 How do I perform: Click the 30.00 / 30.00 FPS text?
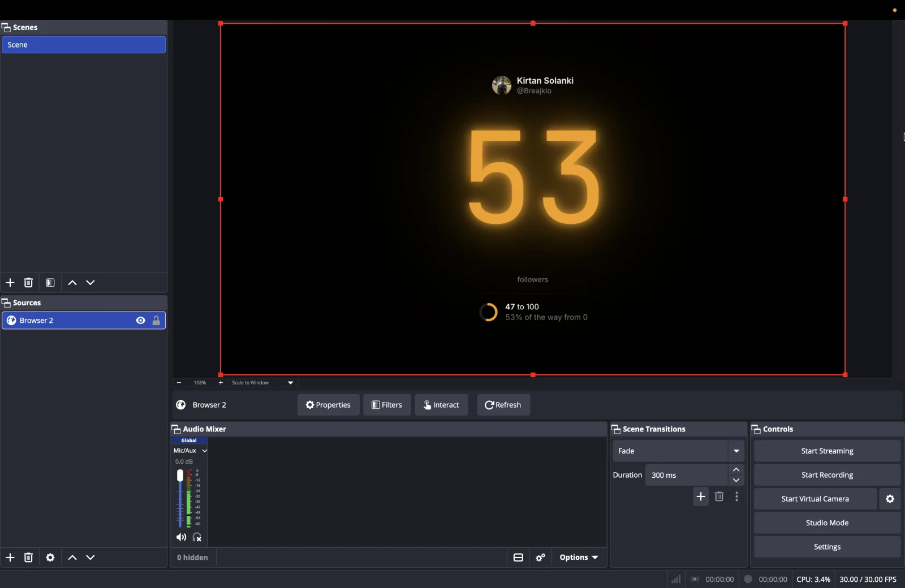click(868, 579)
